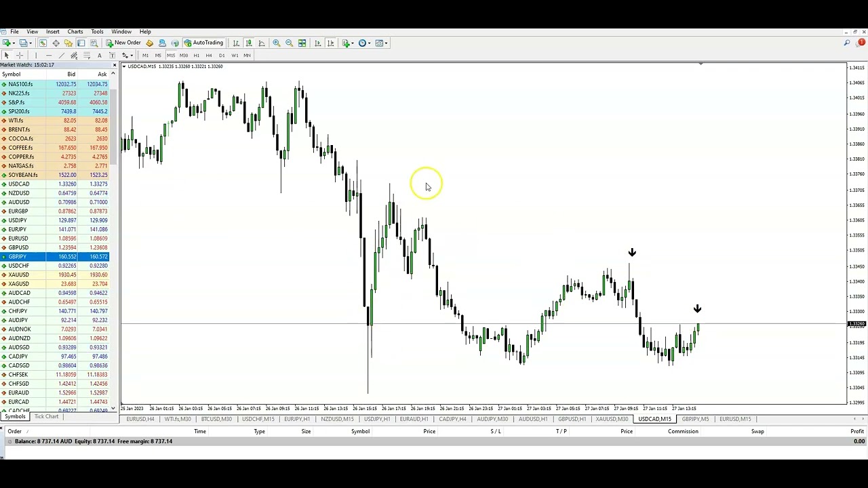The image size is (868, 488).
Task: Open the File menu
Action: point(14,32)
